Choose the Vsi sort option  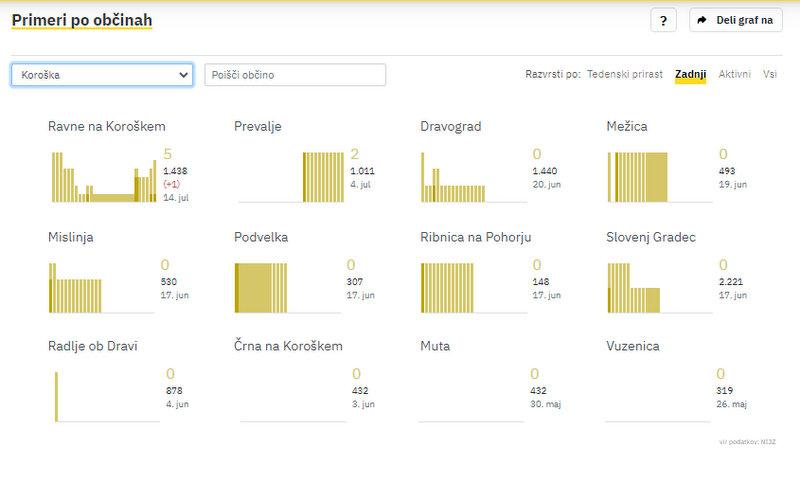pos(770,75)
